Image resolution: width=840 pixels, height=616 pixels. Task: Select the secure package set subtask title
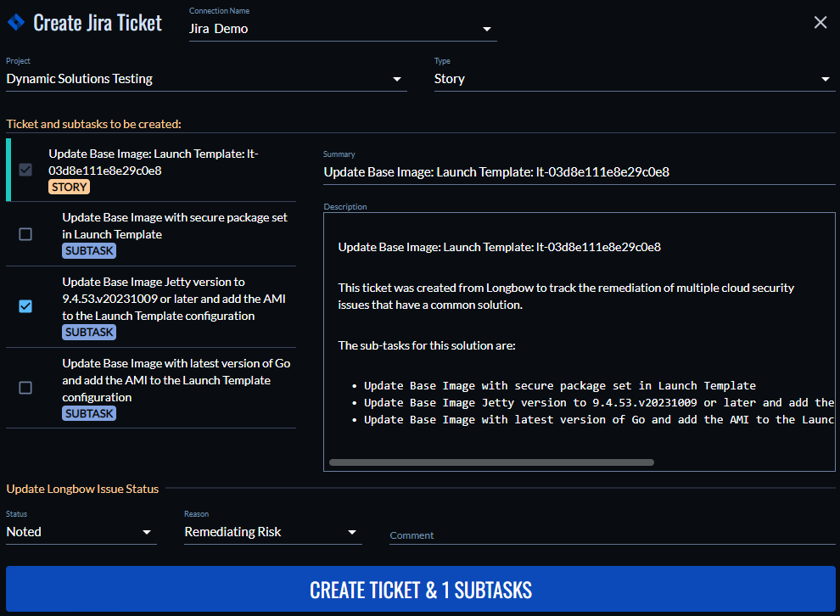[x=175, y=226]
